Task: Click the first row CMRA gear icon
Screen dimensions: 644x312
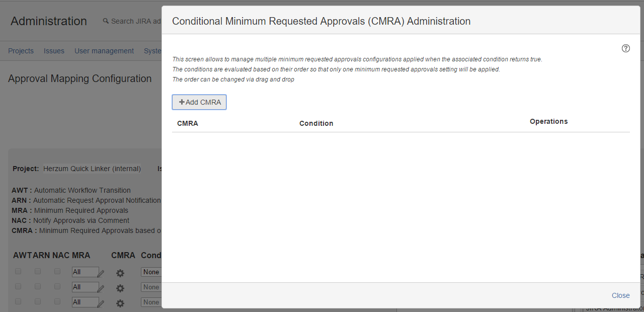Action: 120,273
